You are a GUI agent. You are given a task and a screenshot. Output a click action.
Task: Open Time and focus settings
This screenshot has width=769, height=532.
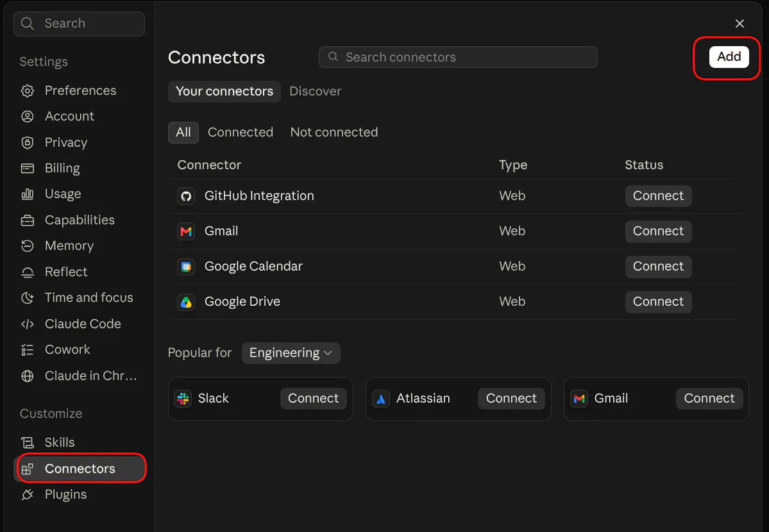coord(80,297)
